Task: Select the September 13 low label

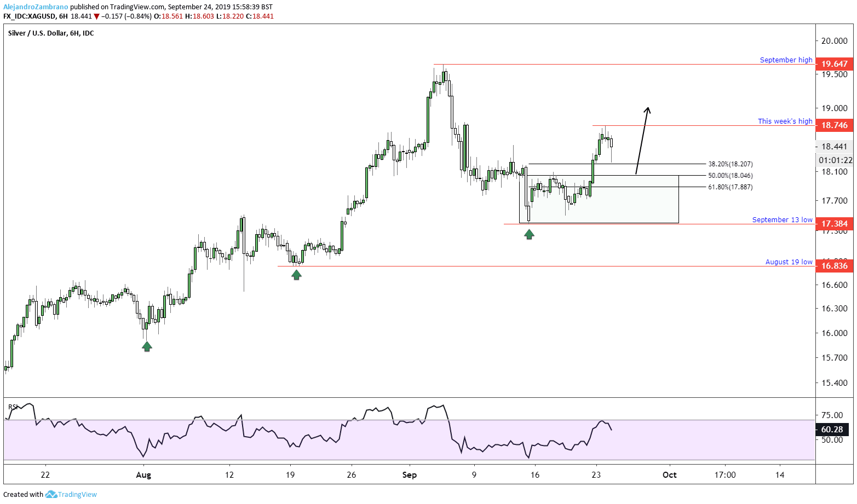Action: tap(782, 220)
